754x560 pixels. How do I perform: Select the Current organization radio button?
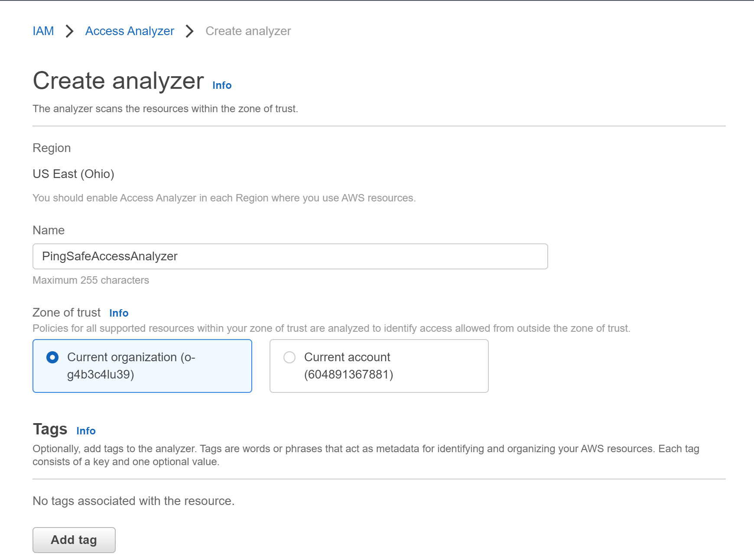[x=52, y=357]
